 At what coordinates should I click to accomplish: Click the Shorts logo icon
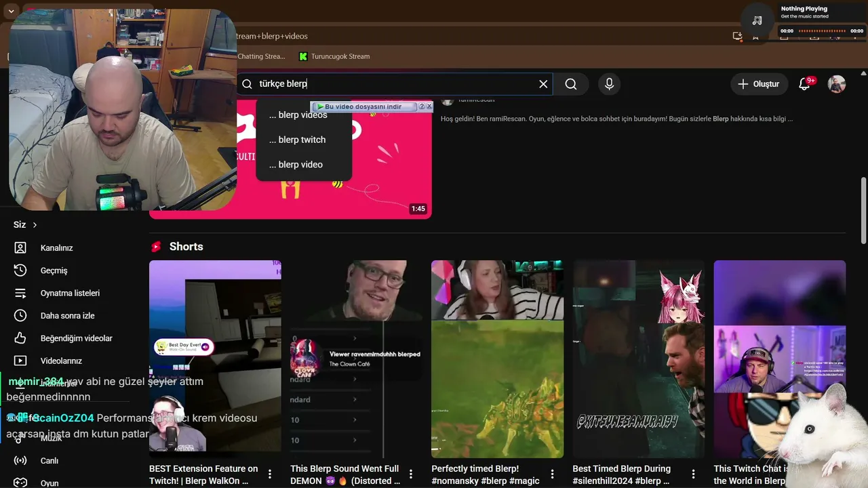pos(157,247)
